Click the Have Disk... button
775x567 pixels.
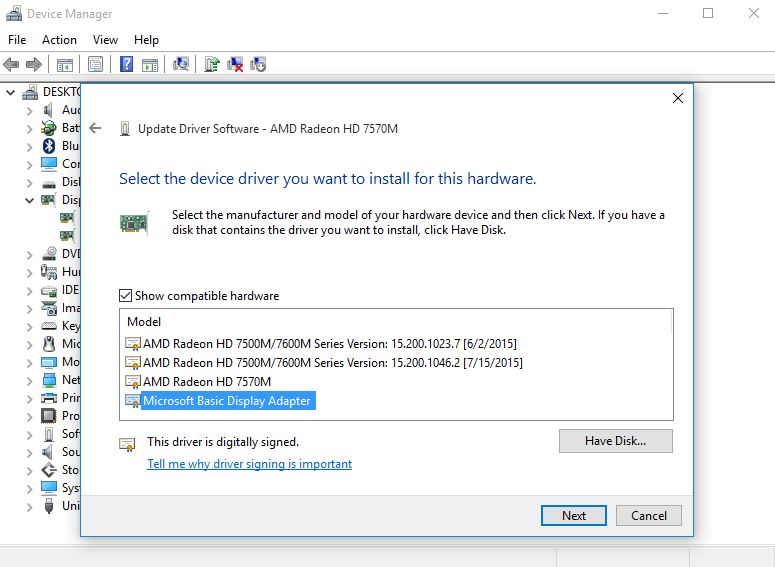point(615,440)
